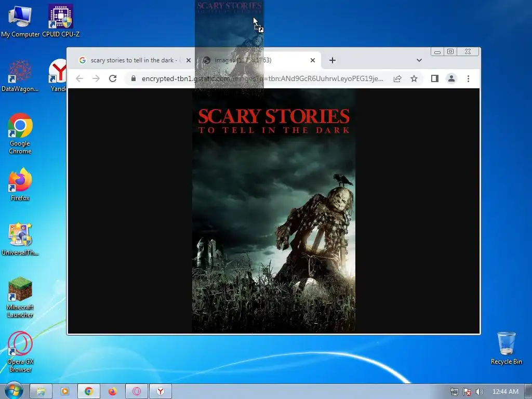
Task: Open the media player taskbar icon
Action: coord(64,392)
